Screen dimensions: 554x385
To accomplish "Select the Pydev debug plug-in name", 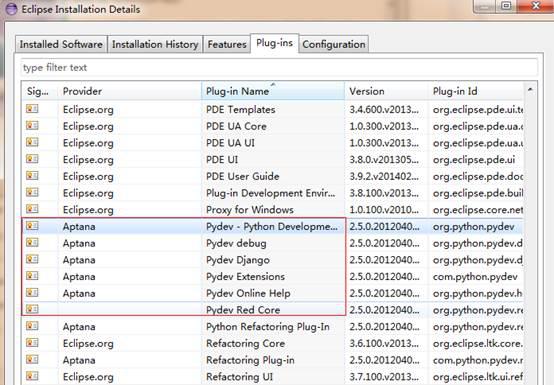I will tap(236, 243).
